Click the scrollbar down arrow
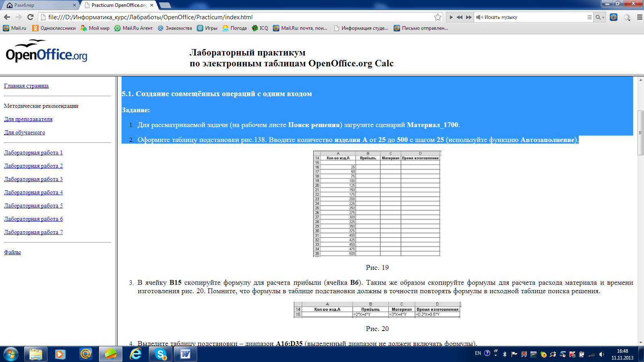644x362 pixels. [640, 342]
